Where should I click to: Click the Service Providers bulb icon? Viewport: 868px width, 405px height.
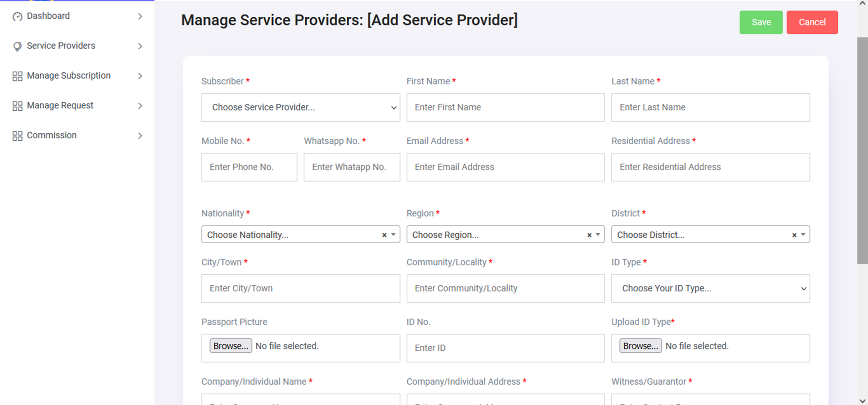[x=17, y=46]
